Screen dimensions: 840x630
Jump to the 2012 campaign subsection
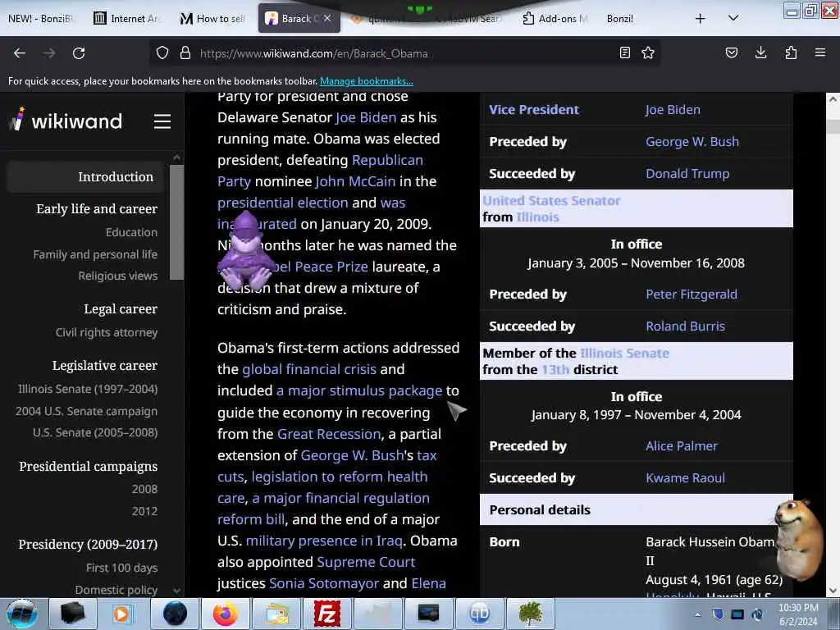pos(144,511)
